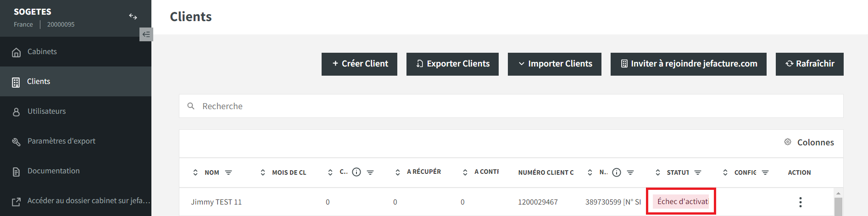Focus the Recherche search field
Screen dimensions: 868x216
coord(511,106)
